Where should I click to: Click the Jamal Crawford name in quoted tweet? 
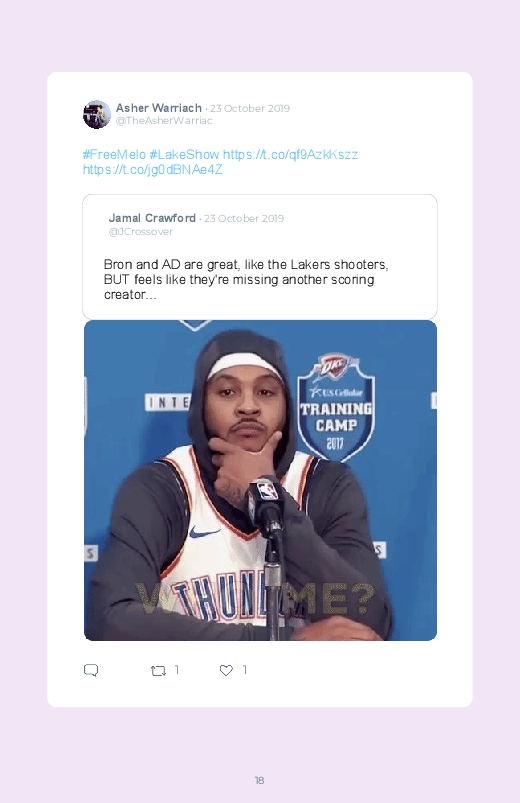point(152,218)
